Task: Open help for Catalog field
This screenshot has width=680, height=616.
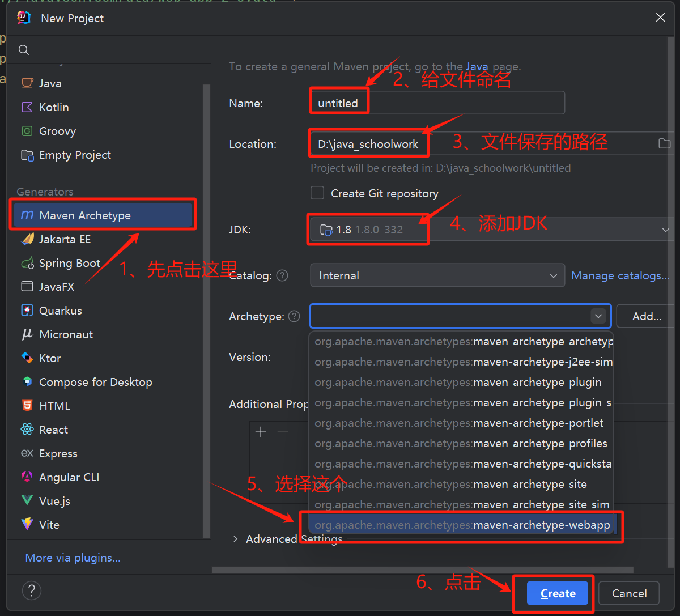Action: 282,275
